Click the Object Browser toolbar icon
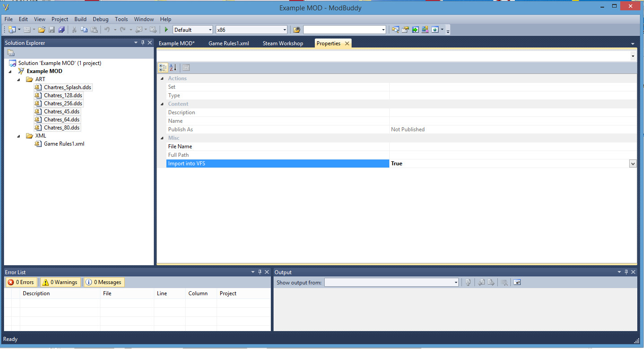Screen dimensions: 644x349 coord(425,30)
